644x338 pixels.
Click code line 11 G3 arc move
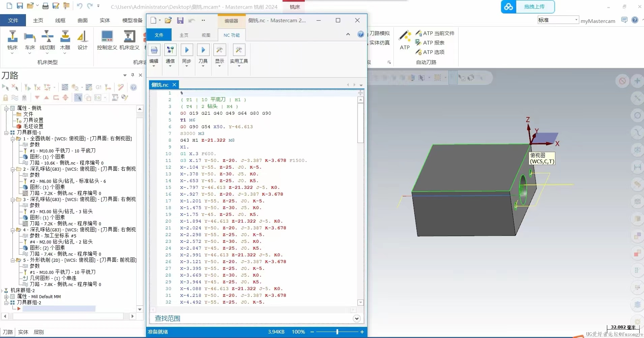tap(243, 161)
